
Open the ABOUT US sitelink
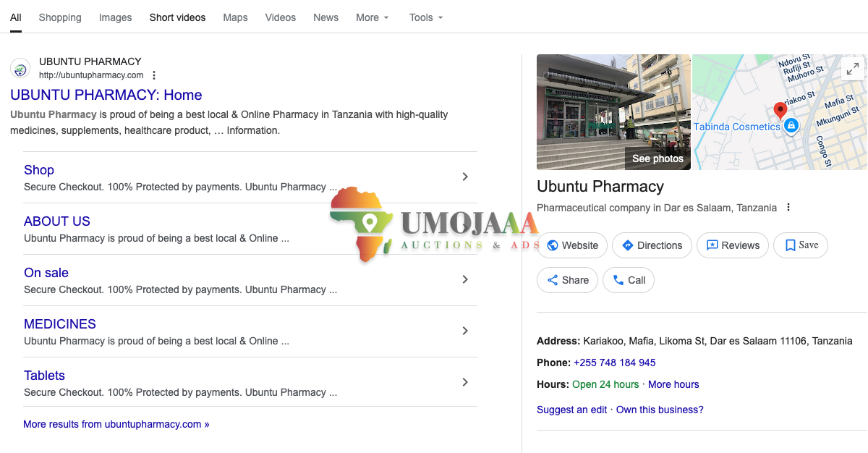pyautogui.click(x=57, y=221)
